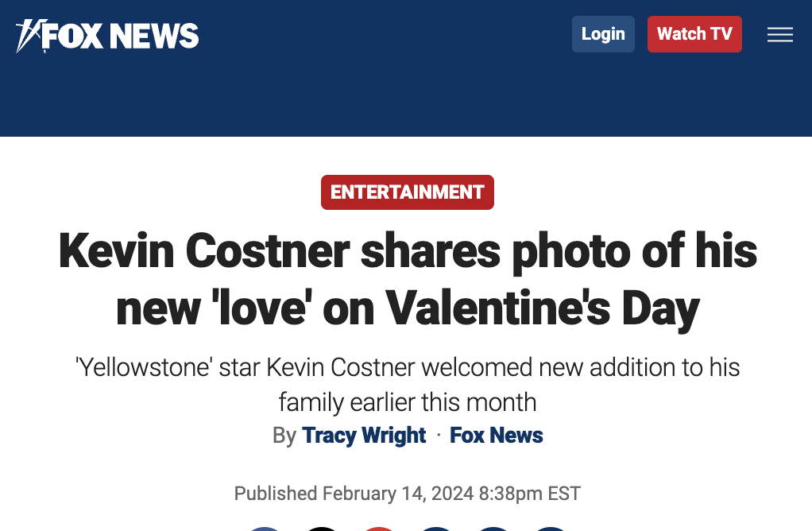Open the hamburger navigation menu
Image resolution: width=812 pixels, height=531 pixels.
tap(779, 34)
